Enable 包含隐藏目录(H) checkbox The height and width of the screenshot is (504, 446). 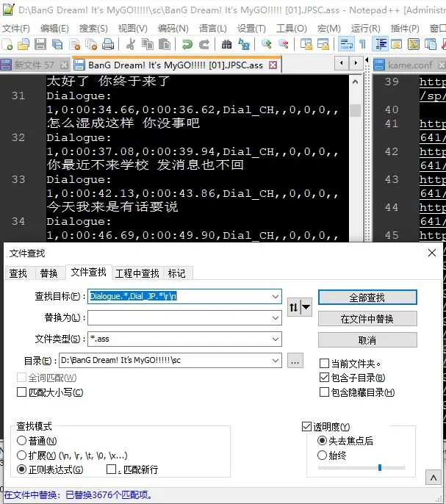pos(324,392)
